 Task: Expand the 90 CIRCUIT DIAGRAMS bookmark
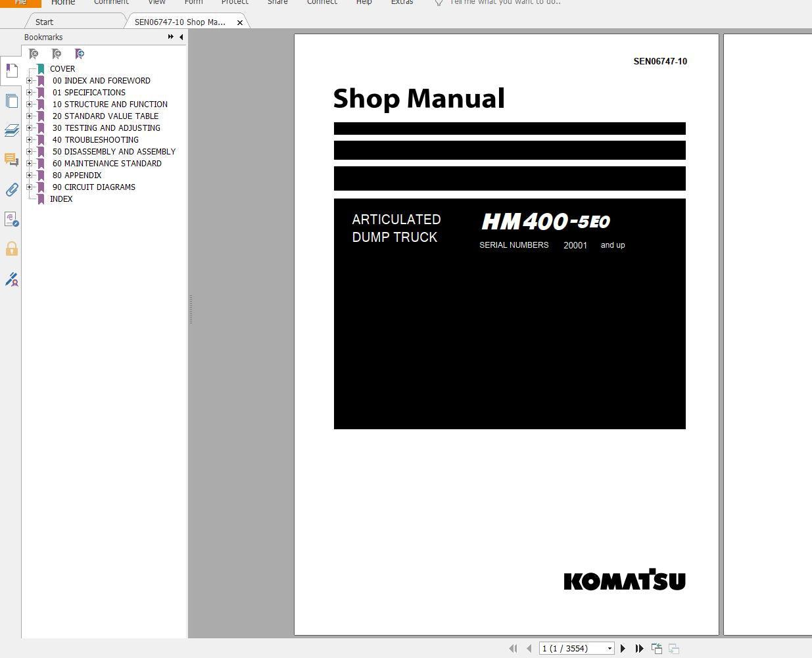point(29,187)
